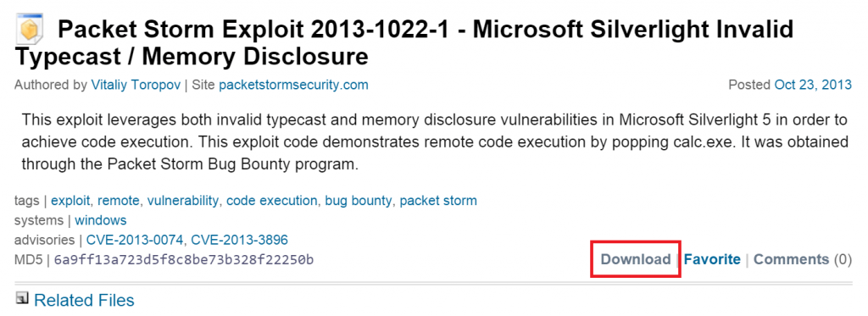This screenshot has height=316, width=868.
Task: Mark this file as Favorite
Action: click(x=712, y=259)
